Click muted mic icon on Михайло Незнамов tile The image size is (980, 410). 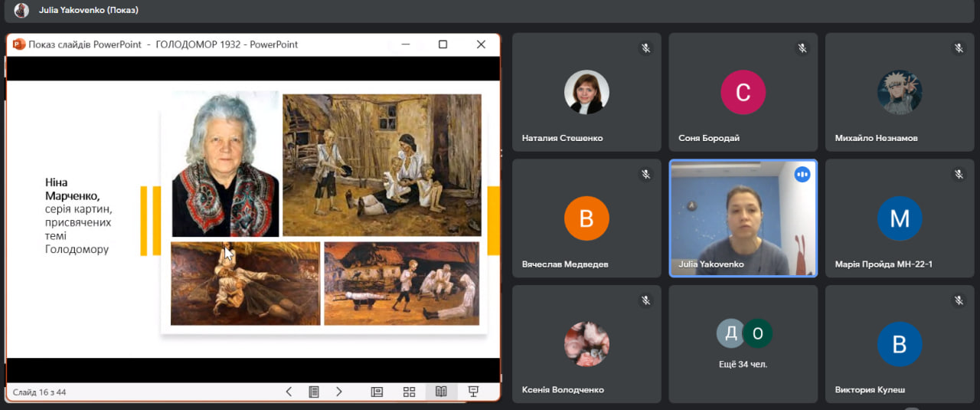[959, 48]
